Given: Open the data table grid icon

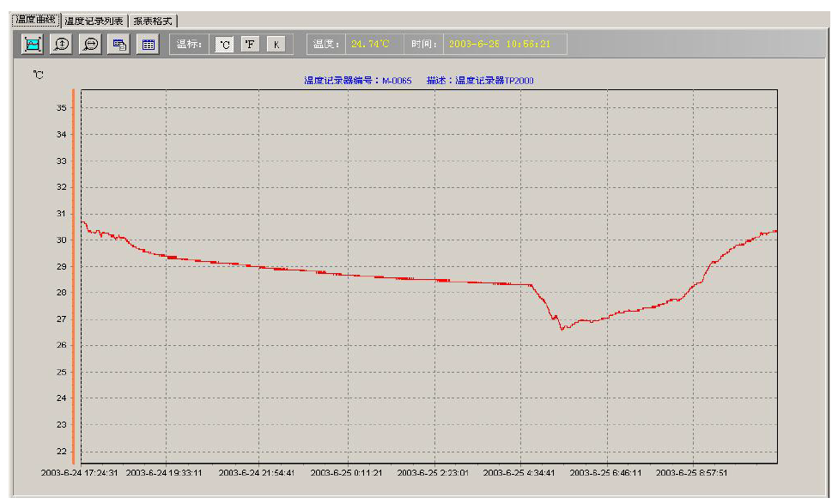Looking at the screenshot, I should [148, 45].
